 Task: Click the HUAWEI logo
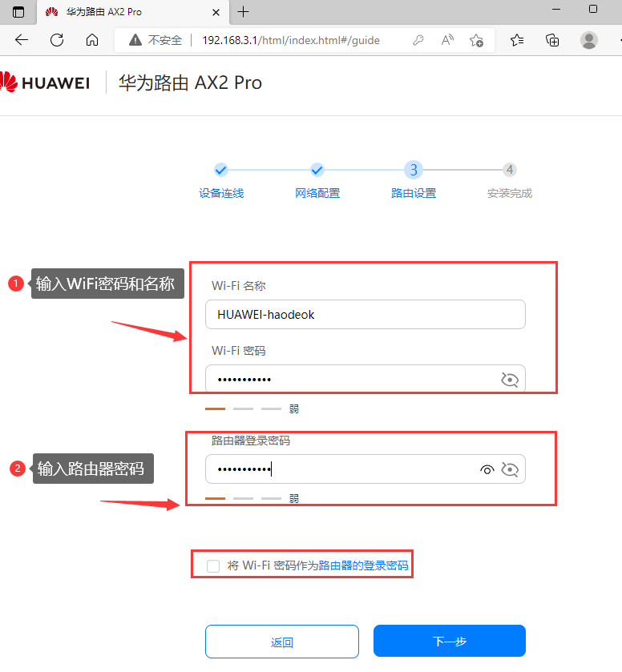[45, 82]
